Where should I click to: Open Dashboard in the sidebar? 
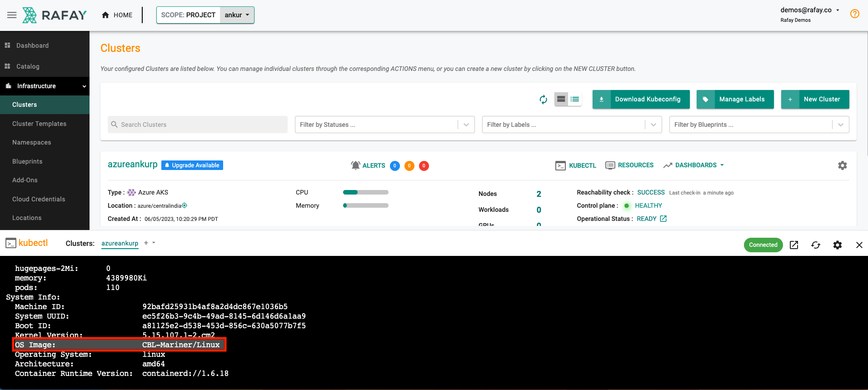[32, 45]
